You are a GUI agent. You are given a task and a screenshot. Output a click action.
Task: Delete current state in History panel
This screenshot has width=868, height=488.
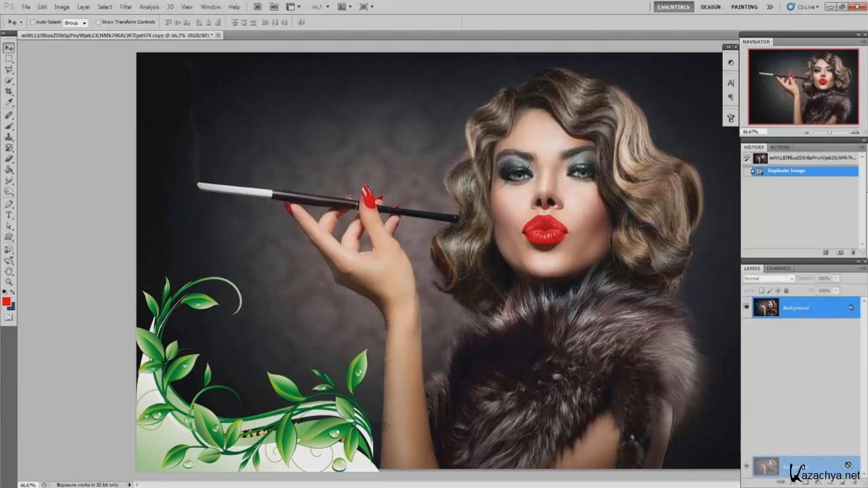853,252
